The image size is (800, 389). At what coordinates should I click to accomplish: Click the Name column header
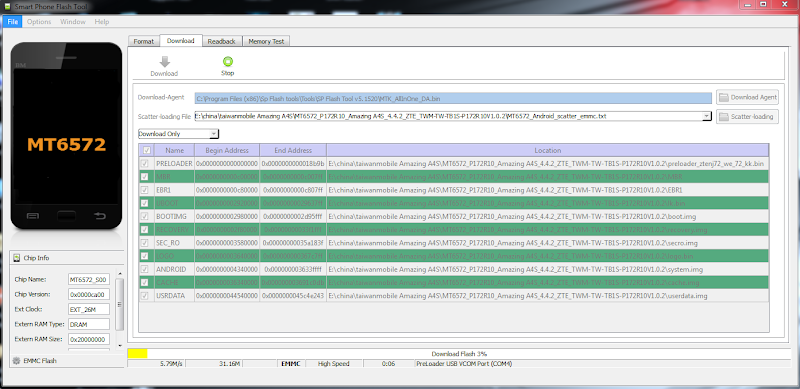click(174, 150)
